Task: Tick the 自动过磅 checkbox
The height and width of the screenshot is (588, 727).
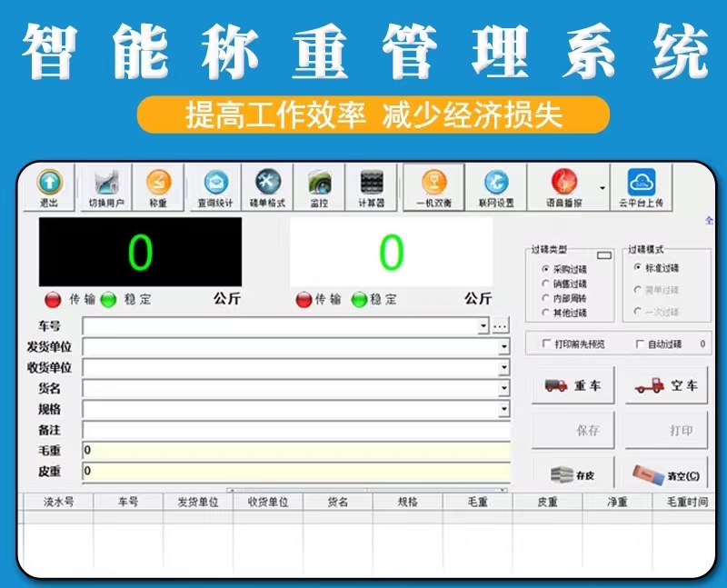Action: click(x=641, y=344)
